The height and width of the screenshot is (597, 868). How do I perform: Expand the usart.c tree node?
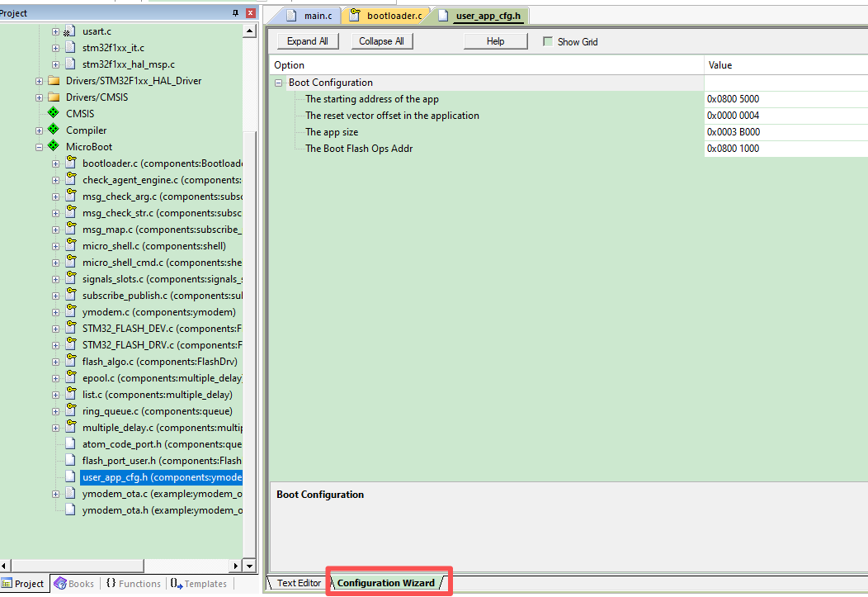[x=55, y=31]
